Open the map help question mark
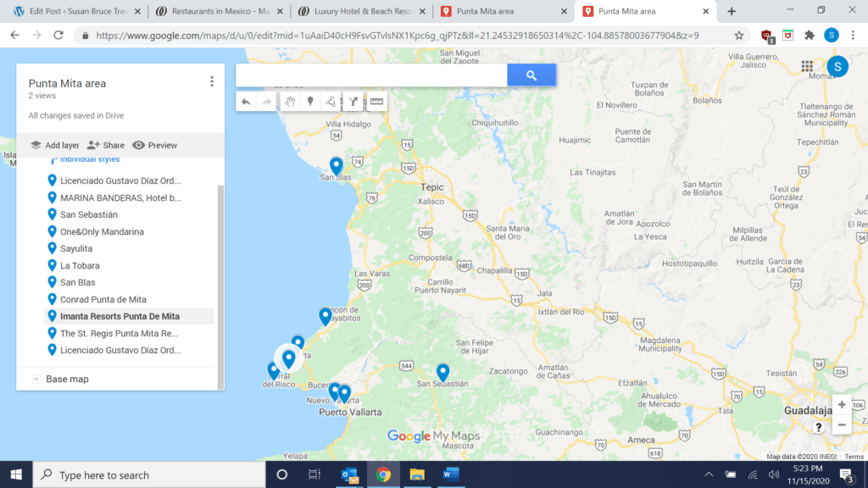The image size is (868, 488). (818, 428)
